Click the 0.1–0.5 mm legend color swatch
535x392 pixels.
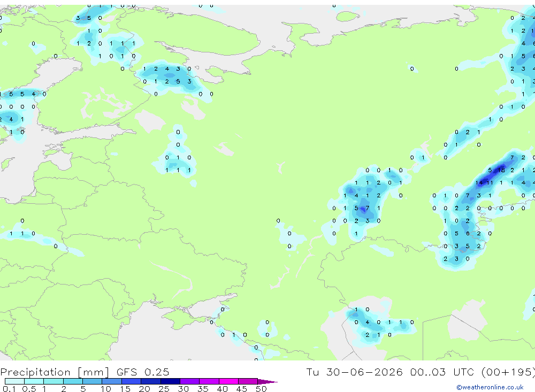[14, 381]
